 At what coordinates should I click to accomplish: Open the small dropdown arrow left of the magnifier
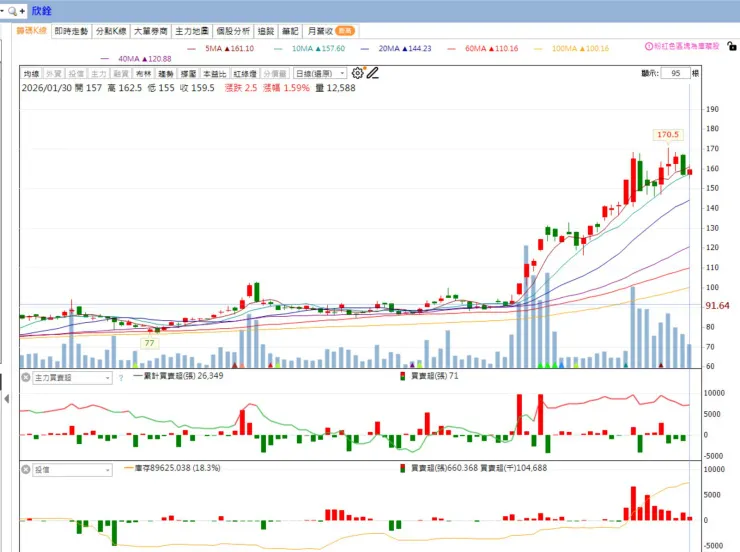pyautogui.click(x=2, y=10)
